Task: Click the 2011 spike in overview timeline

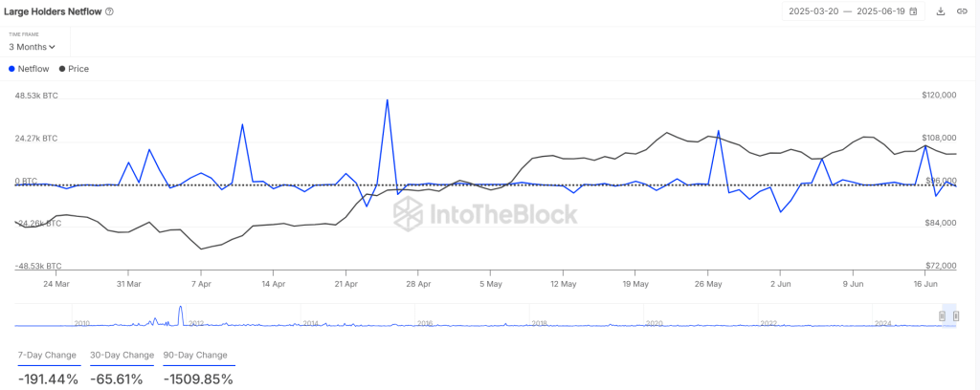Action: [x=181, y=314]
